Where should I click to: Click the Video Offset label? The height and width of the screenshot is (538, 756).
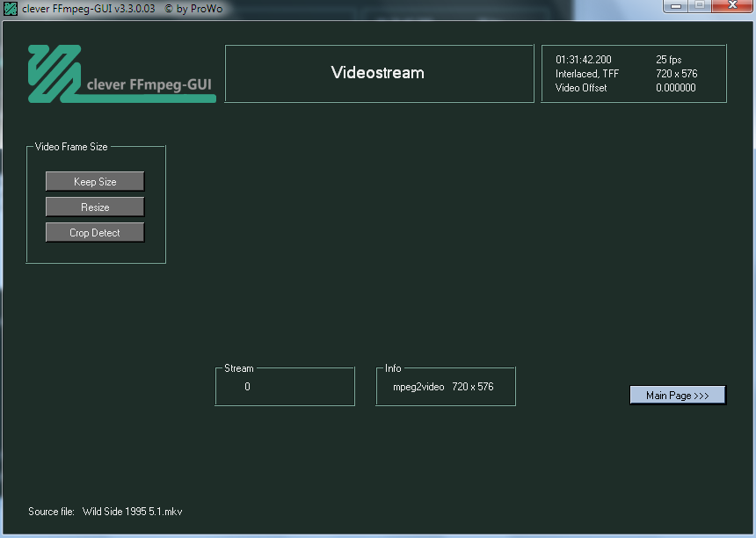coord(581,88)
